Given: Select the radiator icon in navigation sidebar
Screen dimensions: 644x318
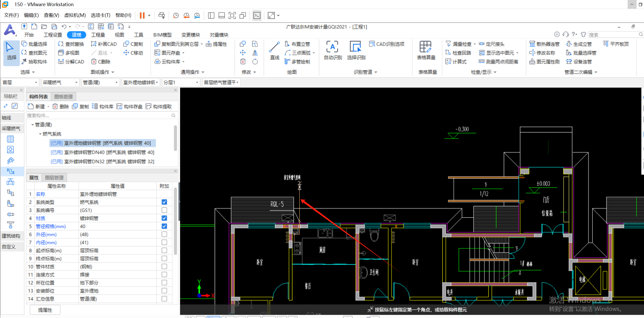Looking at the screenshot, I should (x=10, y=139).
